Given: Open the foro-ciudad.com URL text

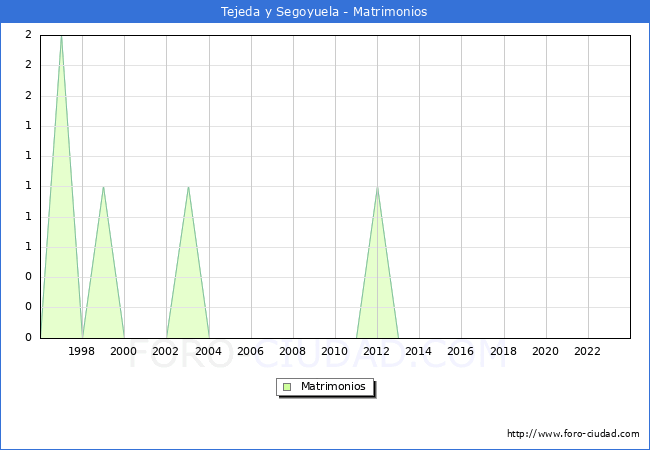Looking at the screenshot, I should [x=573, y=434].
